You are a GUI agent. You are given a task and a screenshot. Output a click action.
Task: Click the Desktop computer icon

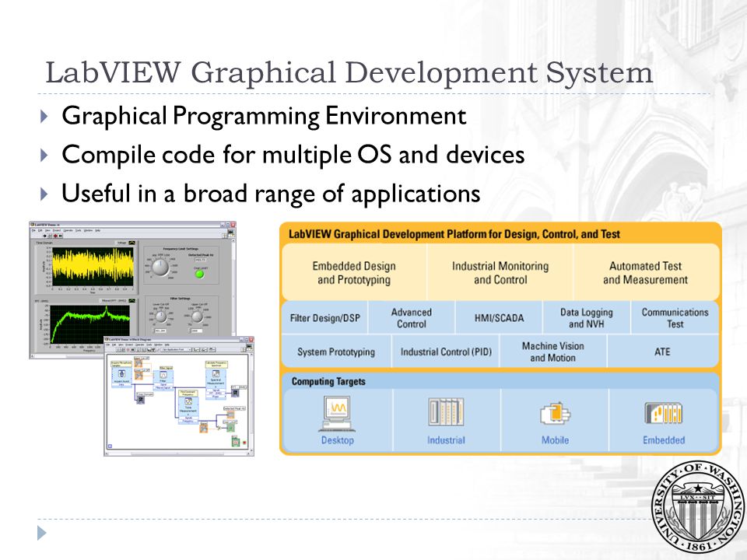click(337, 413)
